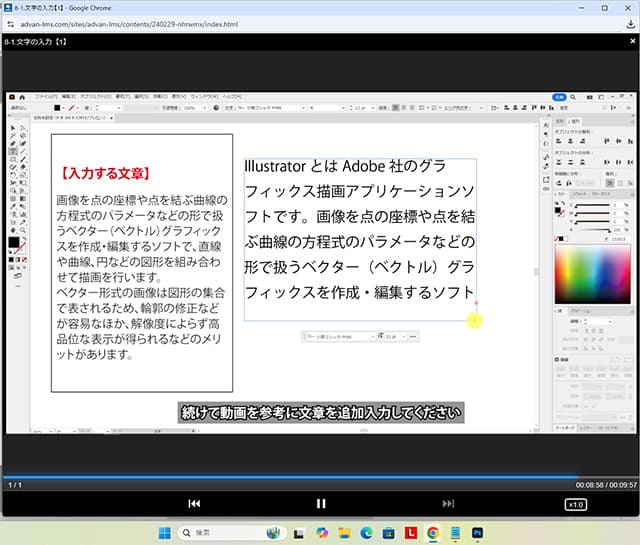640x545 pixels.
Task: Open File Explorer from taskbar
Action: click(x=344, y=533)
